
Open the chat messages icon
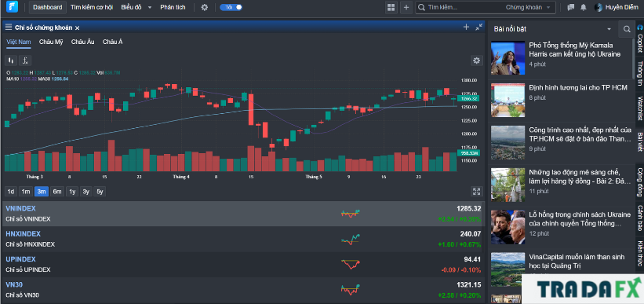(x=570, y=7)
